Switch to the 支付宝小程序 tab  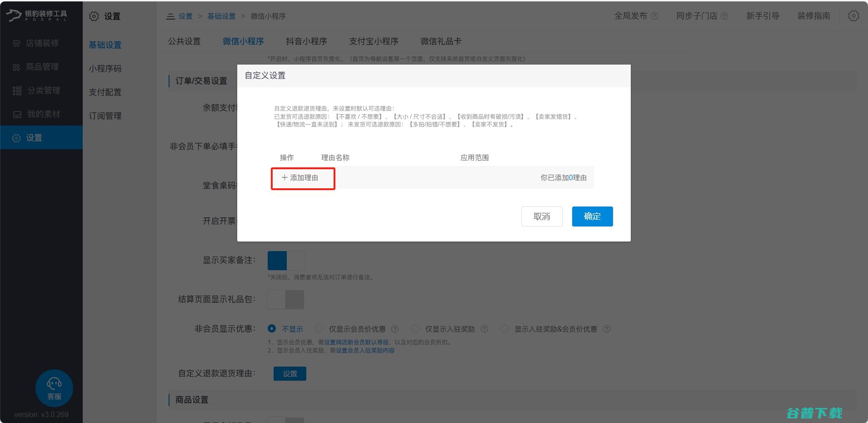click(x=374, y=41)
